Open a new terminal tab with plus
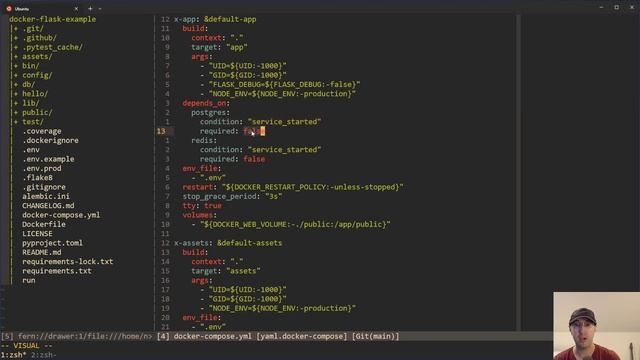 [90, 9]
